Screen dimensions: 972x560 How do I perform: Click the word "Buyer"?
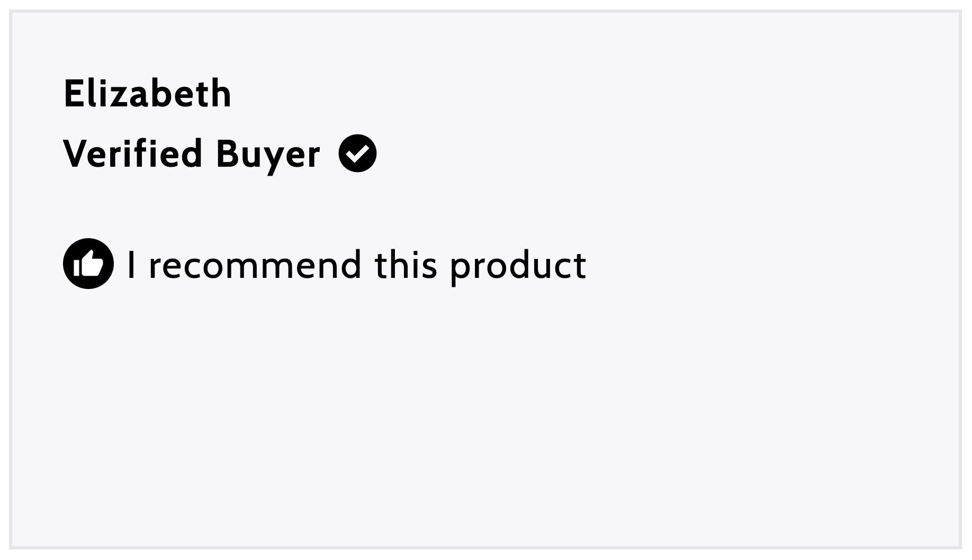coord(268,155)
